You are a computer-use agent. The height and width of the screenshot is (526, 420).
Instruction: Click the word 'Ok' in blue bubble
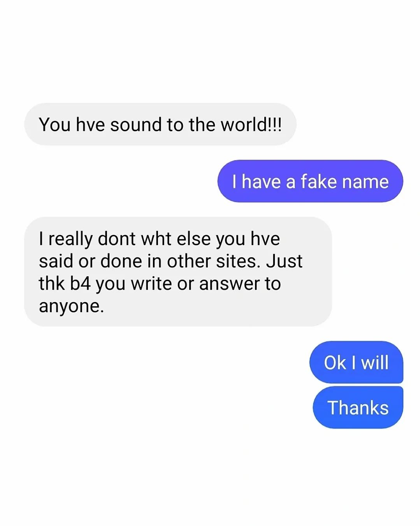click(335, 363)
